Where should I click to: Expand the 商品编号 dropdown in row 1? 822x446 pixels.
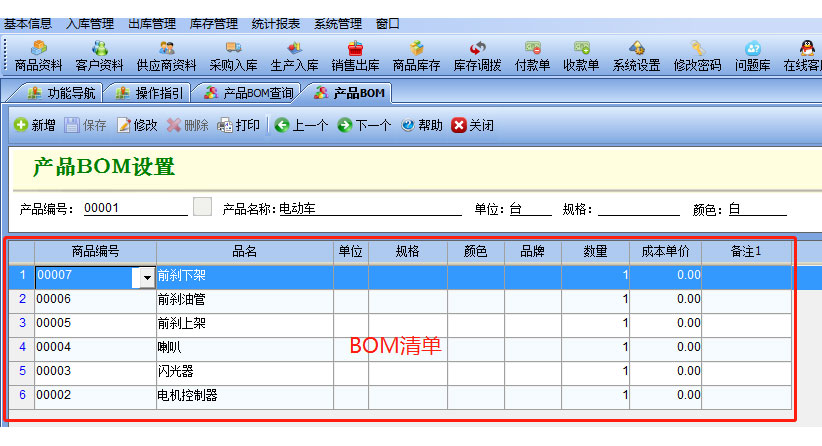[148, 277]
